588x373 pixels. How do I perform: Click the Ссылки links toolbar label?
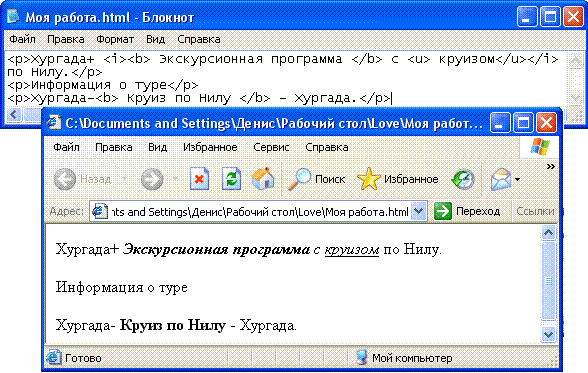tap(535, 211)
